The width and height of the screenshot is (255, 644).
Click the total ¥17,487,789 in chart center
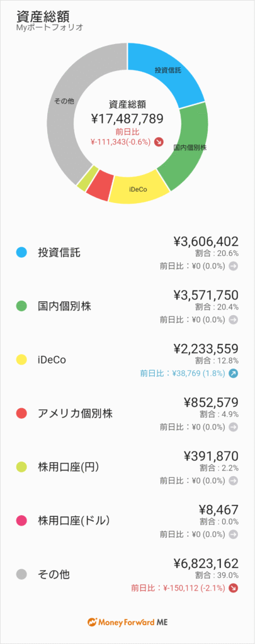127,119
